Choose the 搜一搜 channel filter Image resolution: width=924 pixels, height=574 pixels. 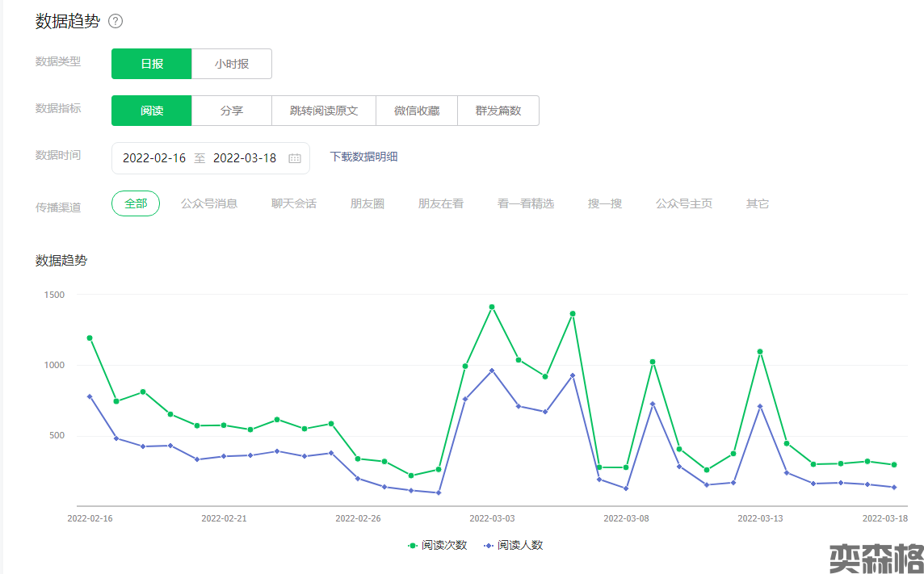click(x=605, y=203)
